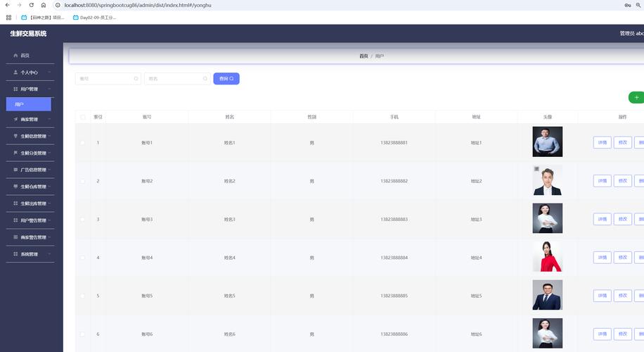Click the 首页 home icon in sidebar

click(x=15, y=56)
